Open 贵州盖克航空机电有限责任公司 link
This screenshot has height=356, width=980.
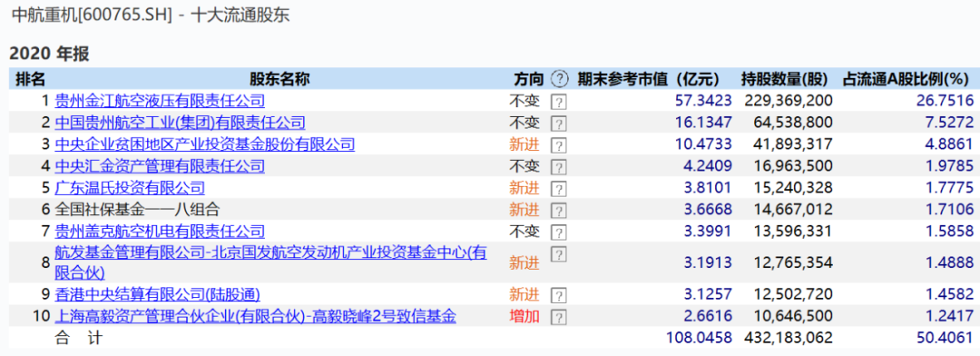pyautogui.click(x=160, y=231)
